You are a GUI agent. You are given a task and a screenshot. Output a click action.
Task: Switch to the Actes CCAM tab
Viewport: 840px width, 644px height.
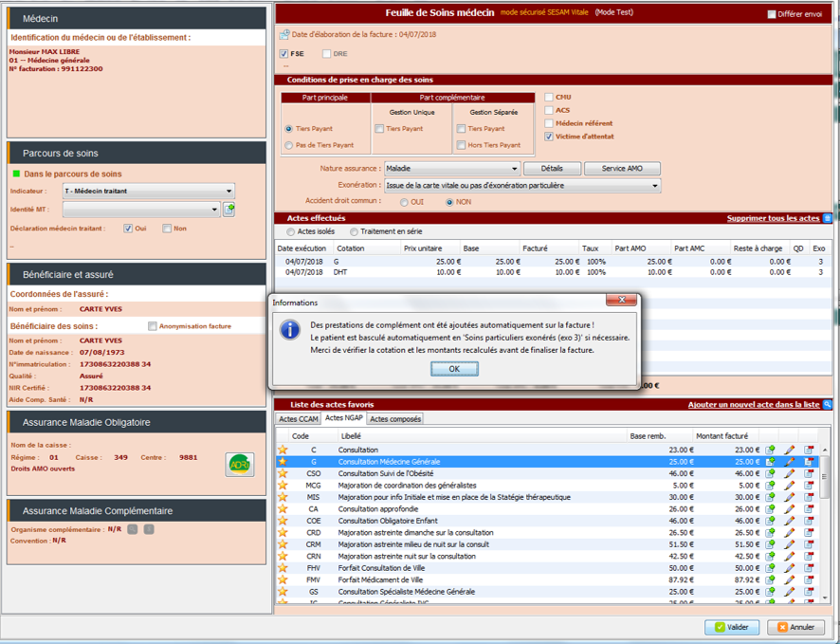pyautogui.click(x=298, y=418)
